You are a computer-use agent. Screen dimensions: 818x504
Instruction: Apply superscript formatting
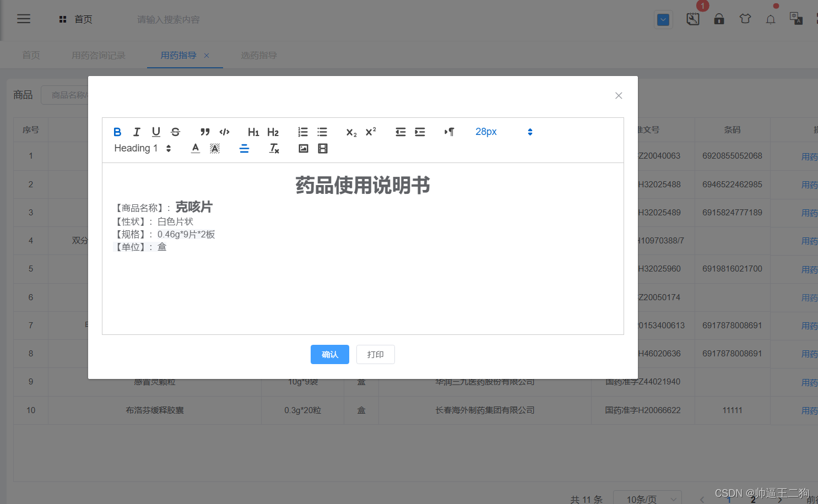pyautogui.click(x=371, y=132)
